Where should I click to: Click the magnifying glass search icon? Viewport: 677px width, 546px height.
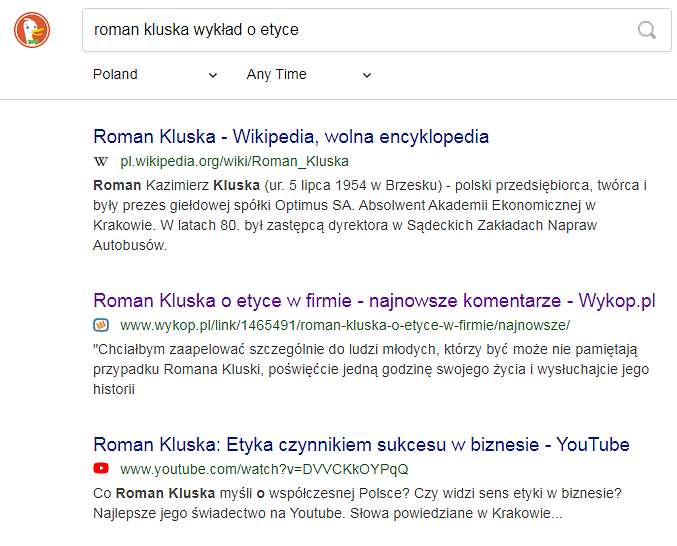(646, 30)
